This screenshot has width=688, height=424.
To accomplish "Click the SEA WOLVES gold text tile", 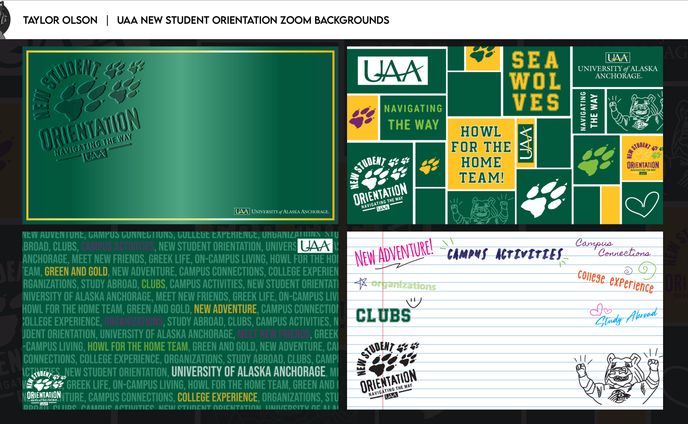I will coord(536,81).
